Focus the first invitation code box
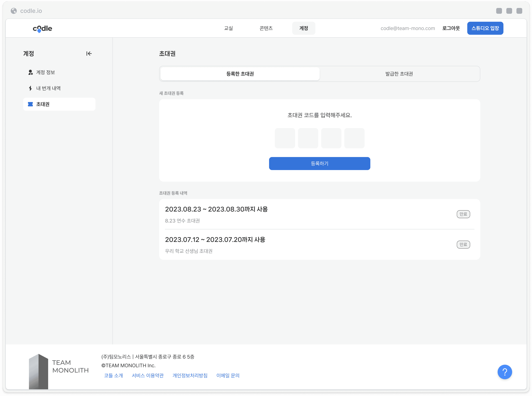 tap(285, 138)
